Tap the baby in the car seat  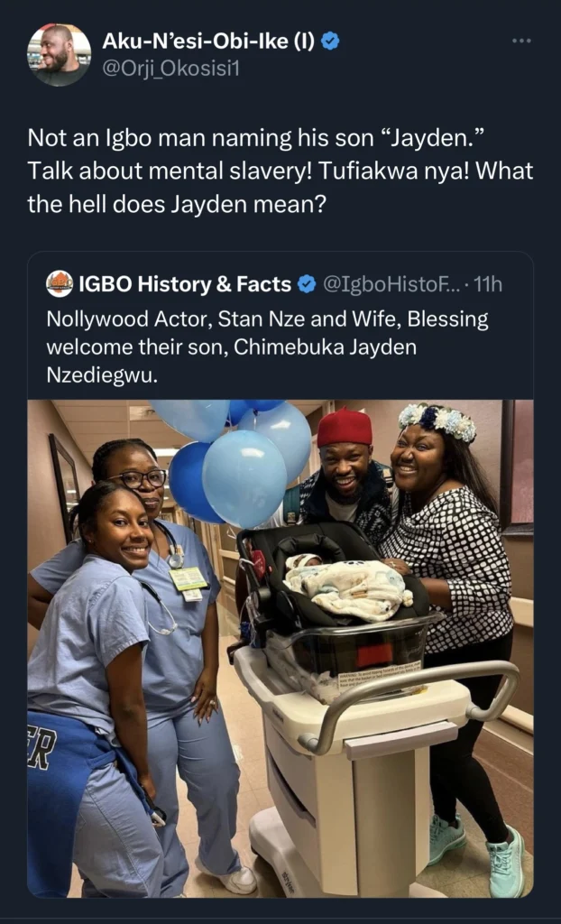(x=347, y=584)
